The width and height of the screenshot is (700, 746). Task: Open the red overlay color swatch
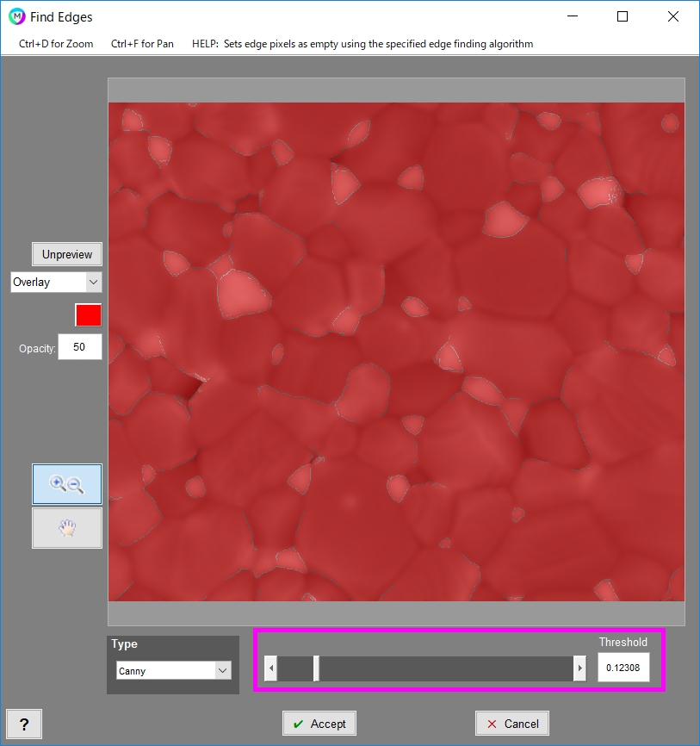tap(89, 315)
